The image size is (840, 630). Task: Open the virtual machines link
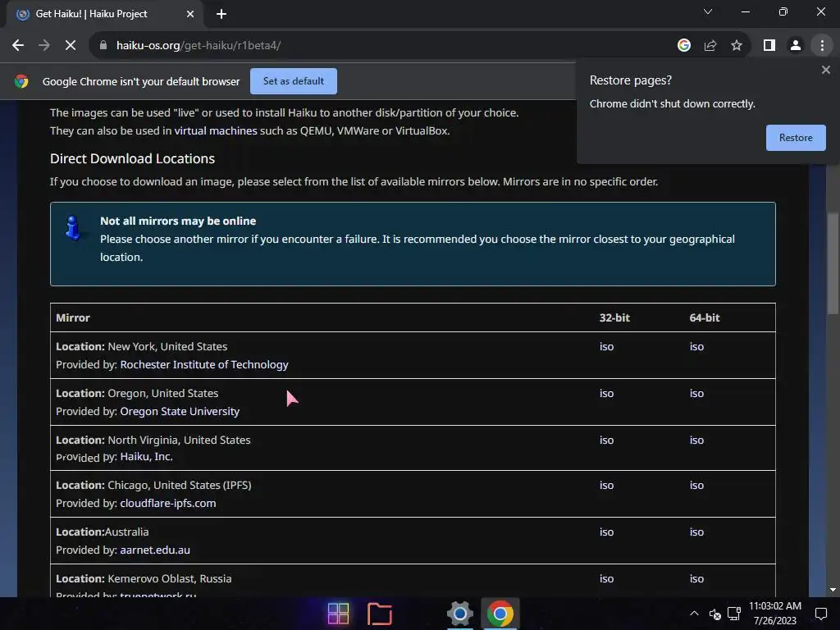click(x=216, y=130)
